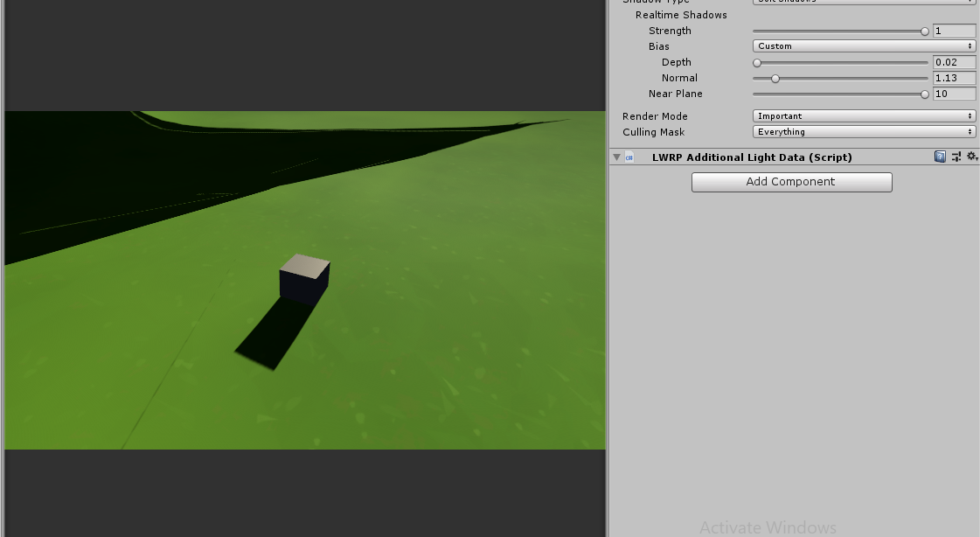Image resolution: width=980 pixels, height=537 pixels.
Task: Open the gear settings menu of LWRP component
Action: click(x=971, y=157)
